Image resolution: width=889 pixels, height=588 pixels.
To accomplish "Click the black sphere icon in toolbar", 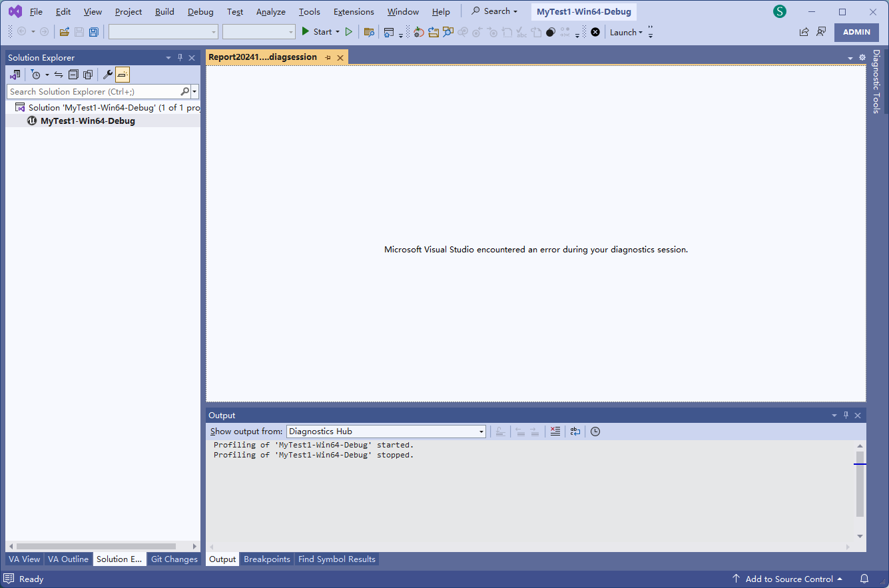I will (x=551, y=32).
